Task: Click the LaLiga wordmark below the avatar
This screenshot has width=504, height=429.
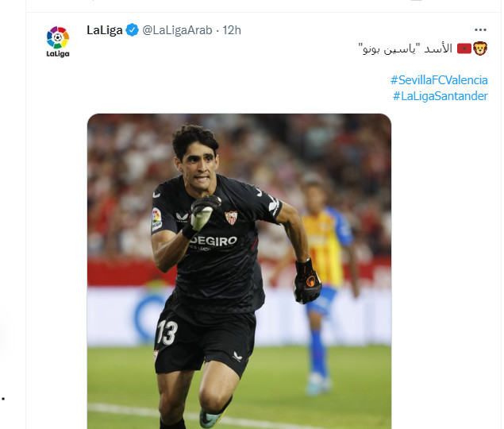Action: pyautogui.click(x=58, y=54)
